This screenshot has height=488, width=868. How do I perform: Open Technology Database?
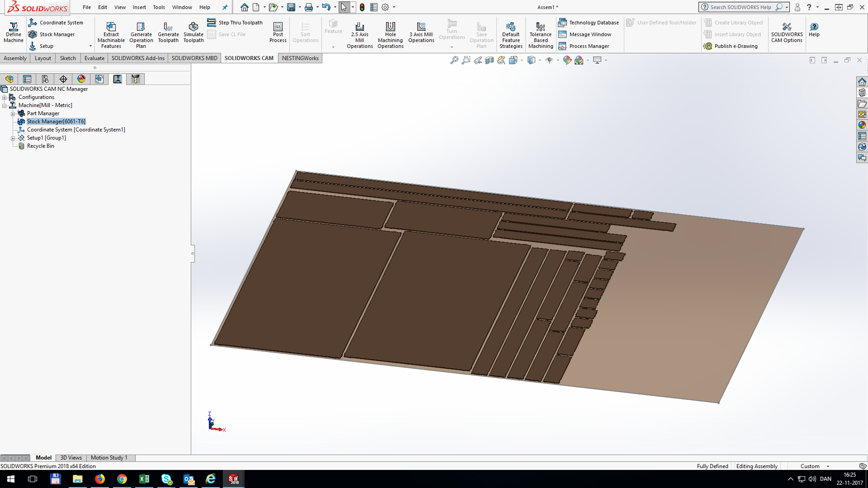[589, 23]
